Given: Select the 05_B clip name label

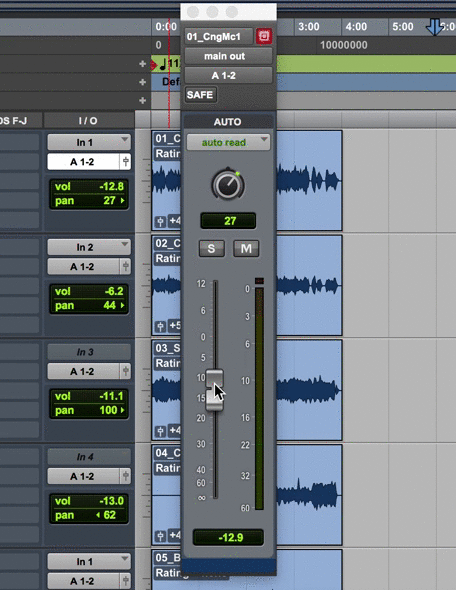Looking at the screenshot, I should [x=167, y=558].
